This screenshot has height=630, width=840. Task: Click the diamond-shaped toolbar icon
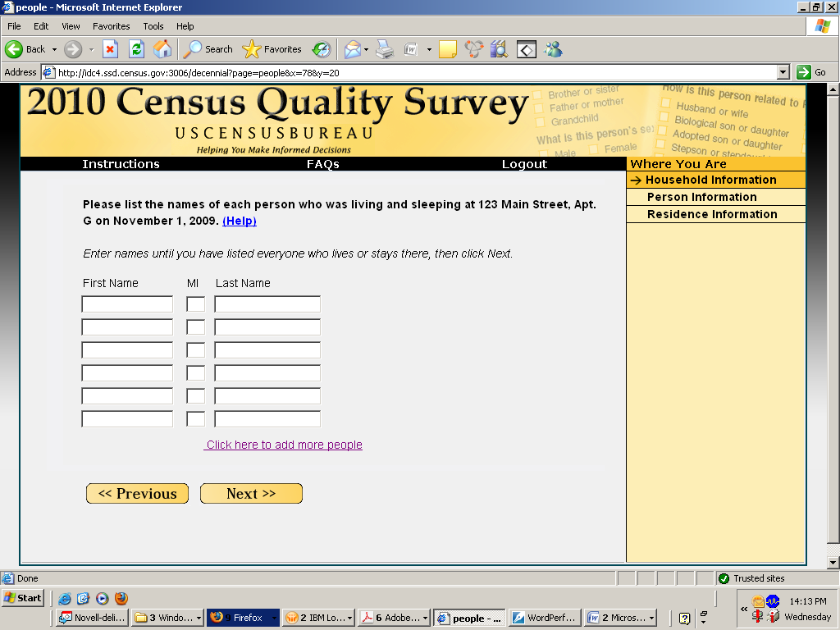(x=526, y=50)
